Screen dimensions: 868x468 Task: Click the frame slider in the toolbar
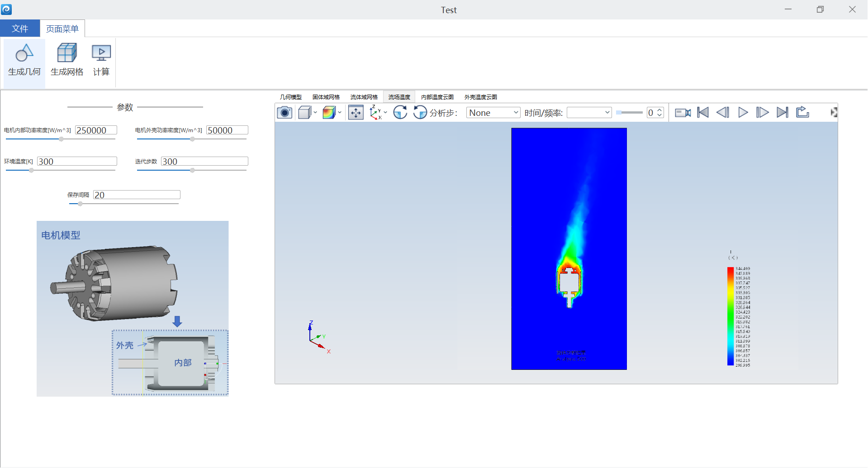tap(629, 113)
